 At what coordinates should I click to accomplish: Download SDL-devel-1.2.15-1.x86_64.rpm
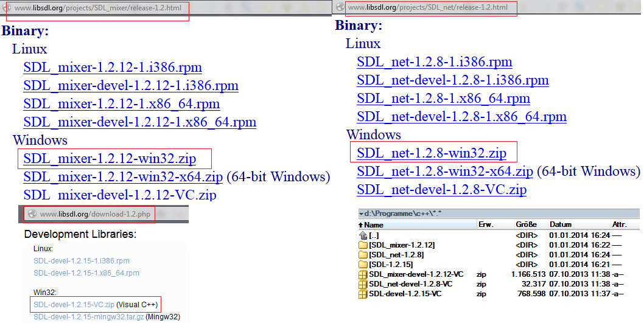(x=86, y=273)
